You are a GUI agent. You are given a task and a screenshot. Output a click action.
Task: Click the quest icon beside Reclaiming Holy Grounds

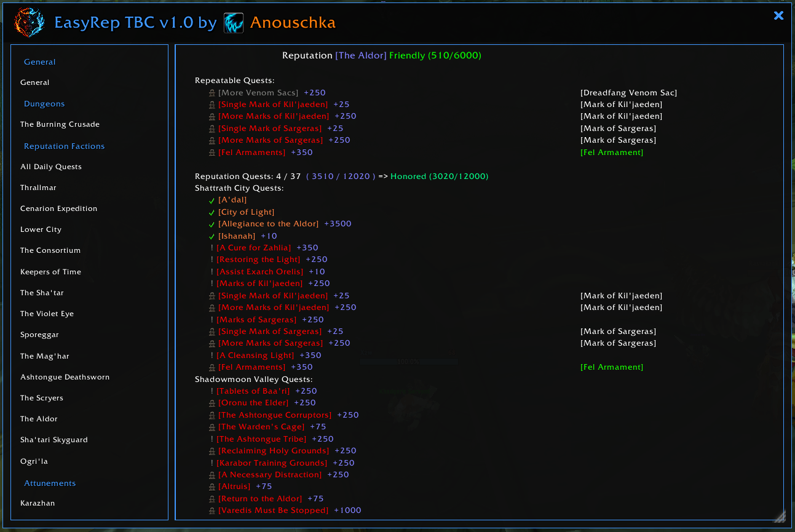pyautogui.click(x=212, y=451)
